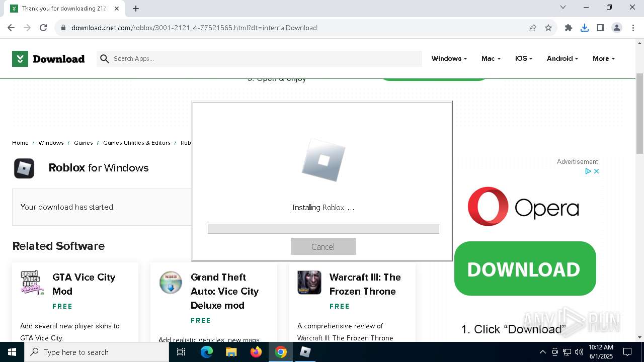
Task: Expand the iOS dropdown menu
Action: pos(524,59)
